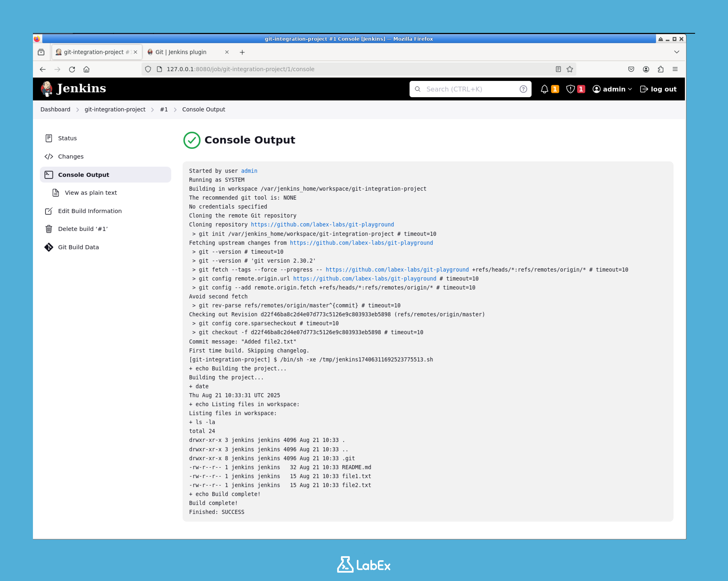
Task: Click the Jenkins mascot logo
Action: pos(47,88)
